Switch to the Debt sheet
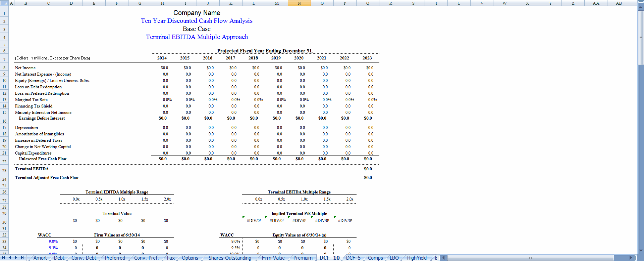 (59, 258)
